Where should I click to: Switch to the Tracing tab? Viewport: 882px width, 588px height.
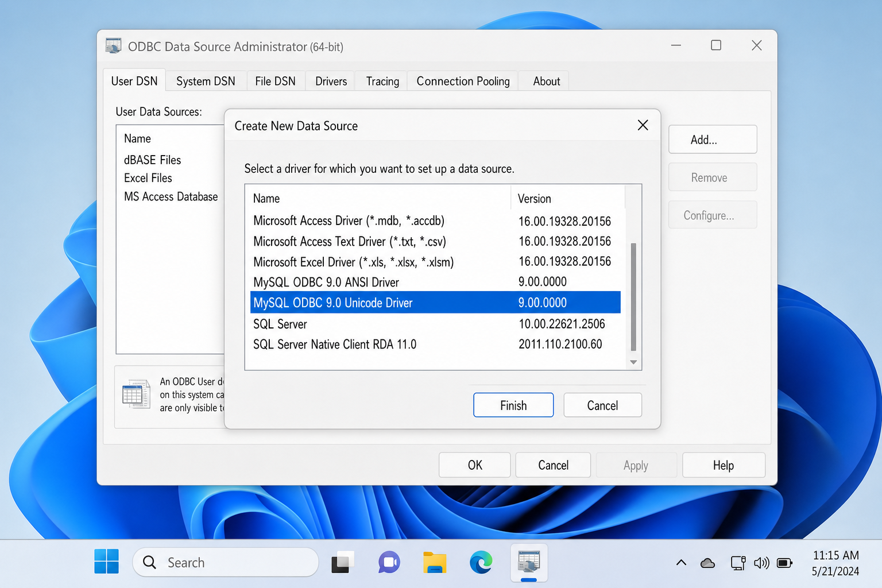382,81
